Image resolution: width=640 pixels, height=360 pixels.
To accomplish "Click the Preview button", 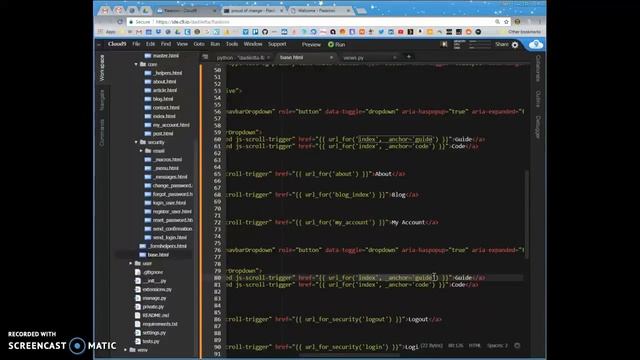I will point(311,44).
